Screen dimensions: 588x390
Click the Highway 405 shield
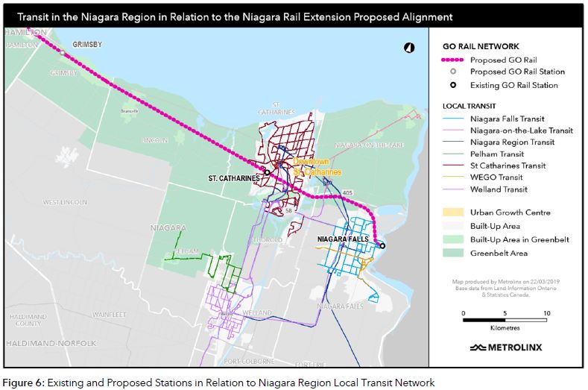pos(348,192)
